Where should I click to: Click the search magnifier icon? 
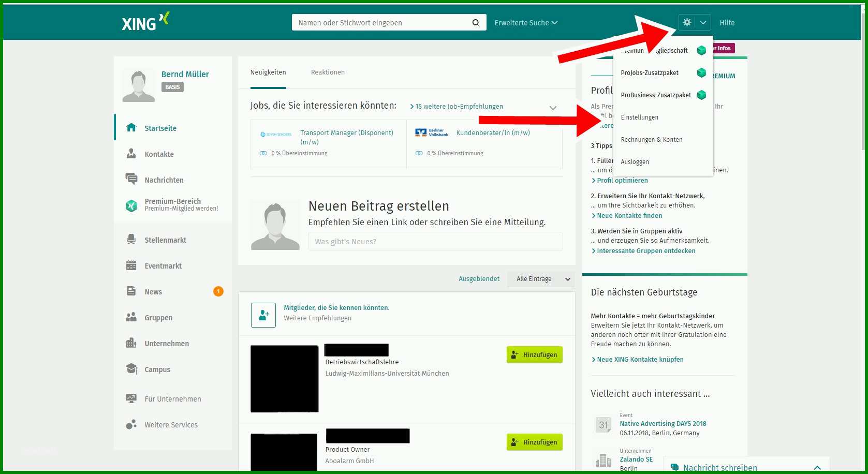click(x=476, y=23)
